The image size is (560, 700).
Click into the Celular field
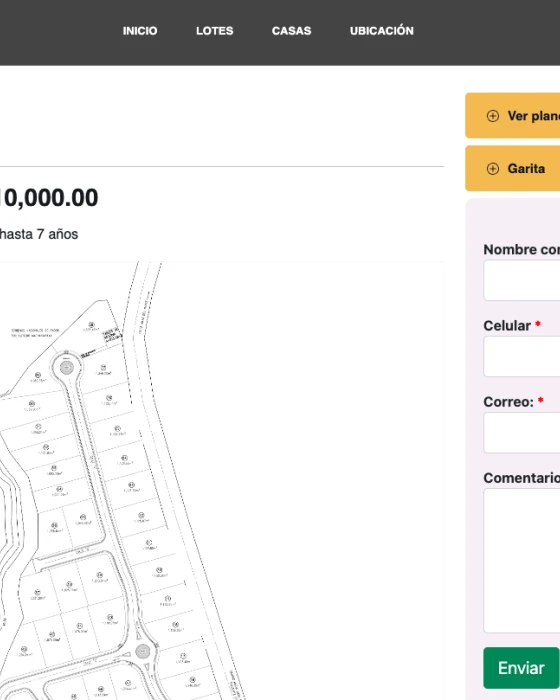click(522, 357)
